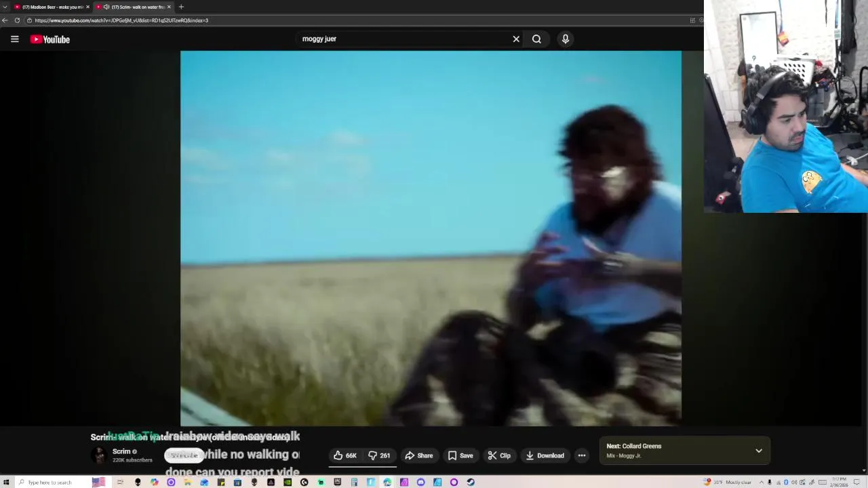The height and width of the screenshot is (488, 868).
Task: Open Scrim channel avatar
Action: click(x=100, y=455)
